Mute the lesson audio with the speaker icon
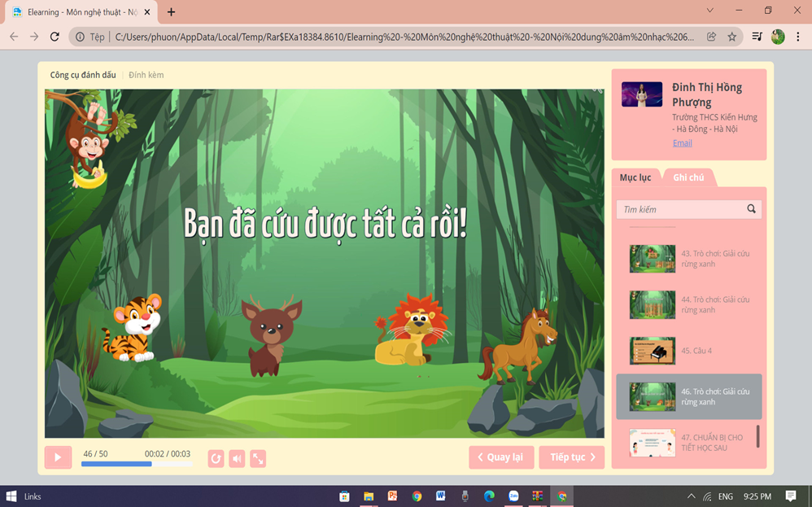The image size is (812, 507). point(237,459)
